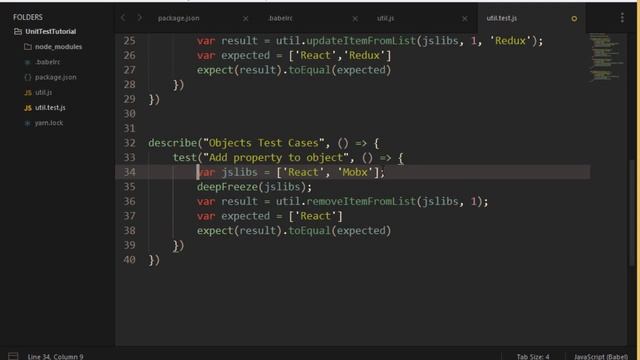
Task: Click the minimap code preview
Action: (x=606, y=57)
